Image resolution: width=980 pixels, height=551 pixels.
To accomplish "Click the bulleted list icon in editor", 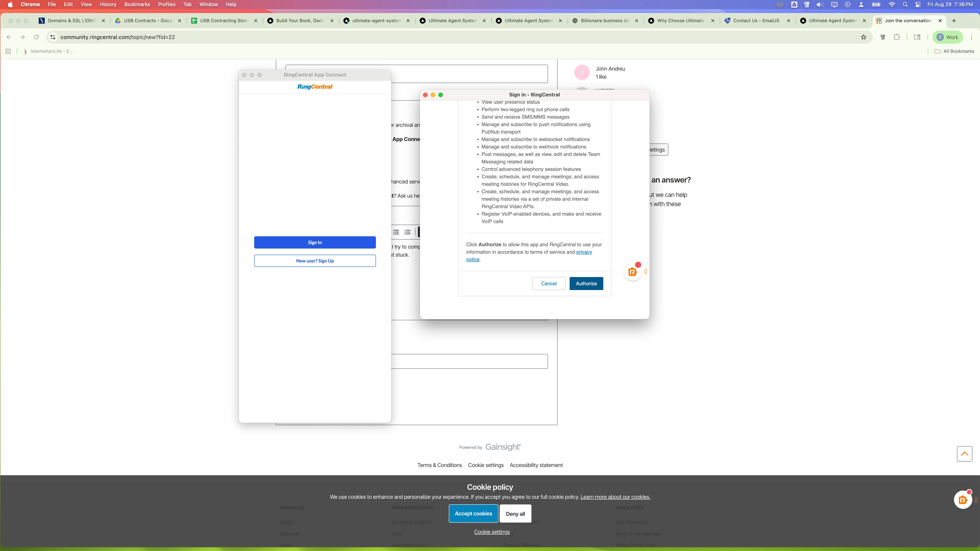I will (396, 232).
